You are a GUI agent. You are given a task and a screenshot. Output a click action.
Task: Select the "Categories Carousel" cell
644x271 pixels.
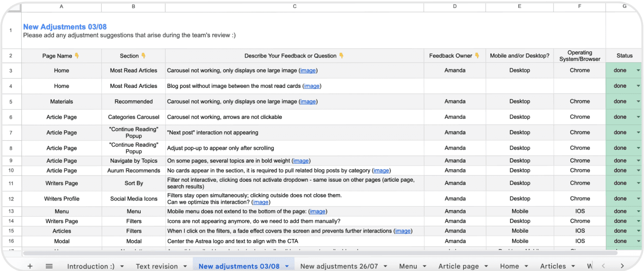coord(133,117)
